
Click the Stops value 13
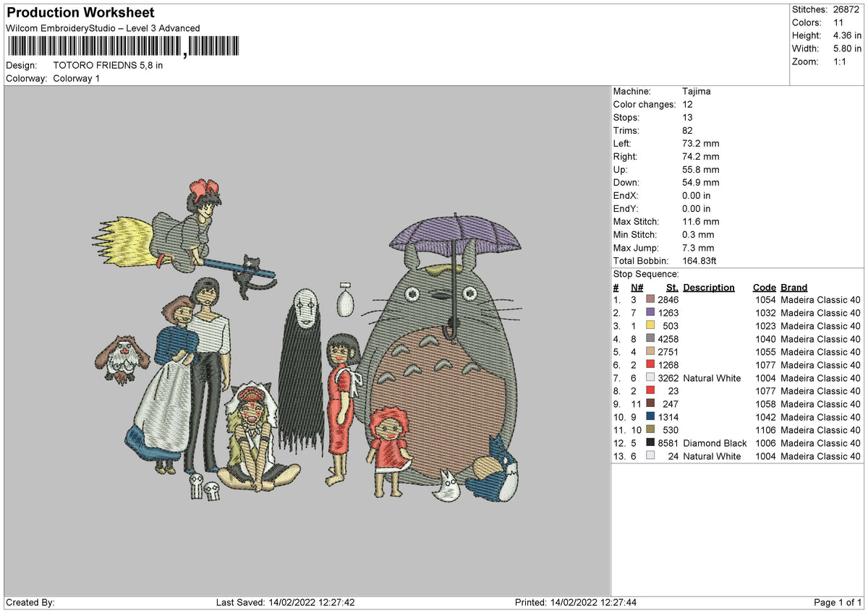pos(687,118)
